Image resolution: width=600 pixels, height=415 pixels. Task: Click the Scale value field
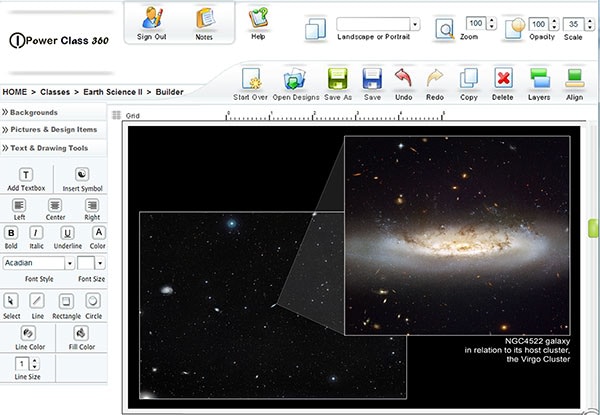click(574, 24)
